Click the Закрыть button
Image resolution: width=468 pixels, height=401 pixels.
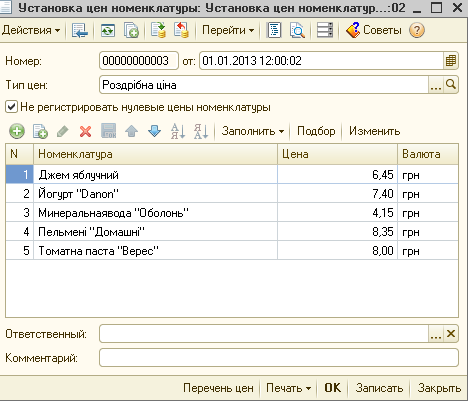[x=439, y=388]
